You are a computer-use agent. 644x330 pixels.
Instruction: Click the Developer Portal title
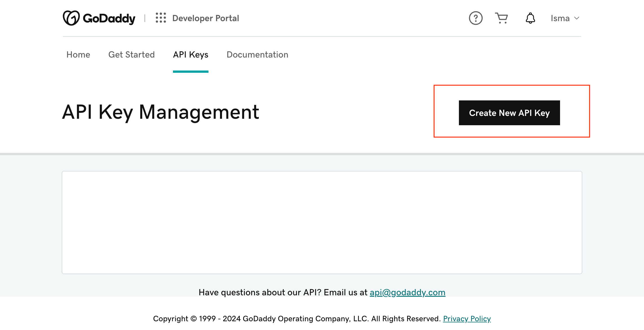click(206, 18)
